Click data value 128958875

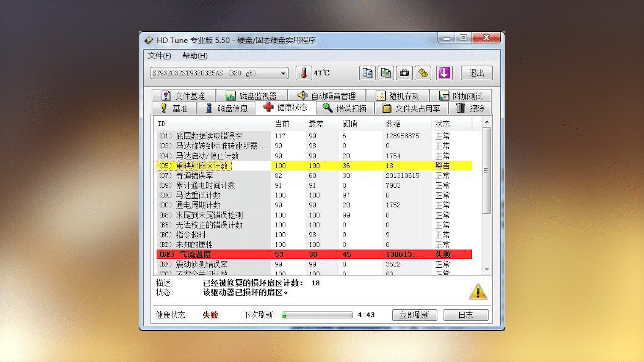click(402, 136)
